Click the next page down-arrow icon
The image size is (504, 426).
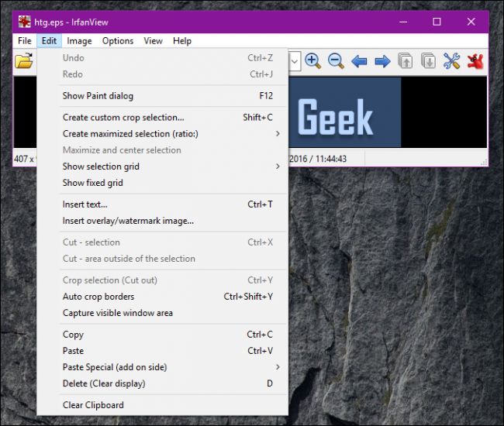pyautogui.click(x=429, y=60)
